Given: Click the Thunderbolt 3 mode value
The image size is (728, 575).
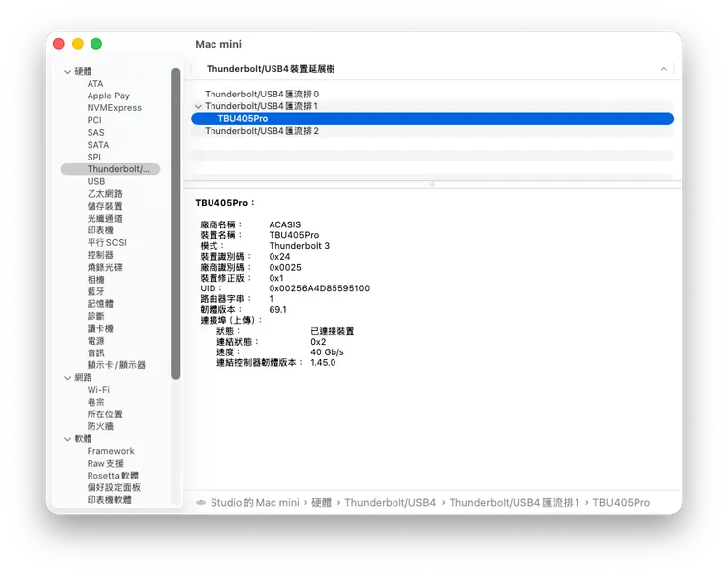Looking at the screenshot, I should [x=299, y=246].
